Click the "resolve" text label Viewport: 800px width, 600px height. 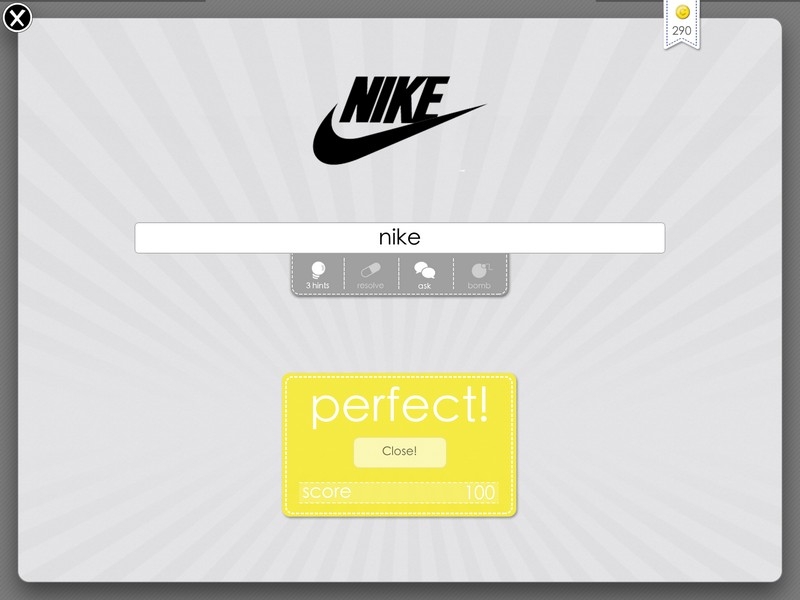click(x=370, y=285)
